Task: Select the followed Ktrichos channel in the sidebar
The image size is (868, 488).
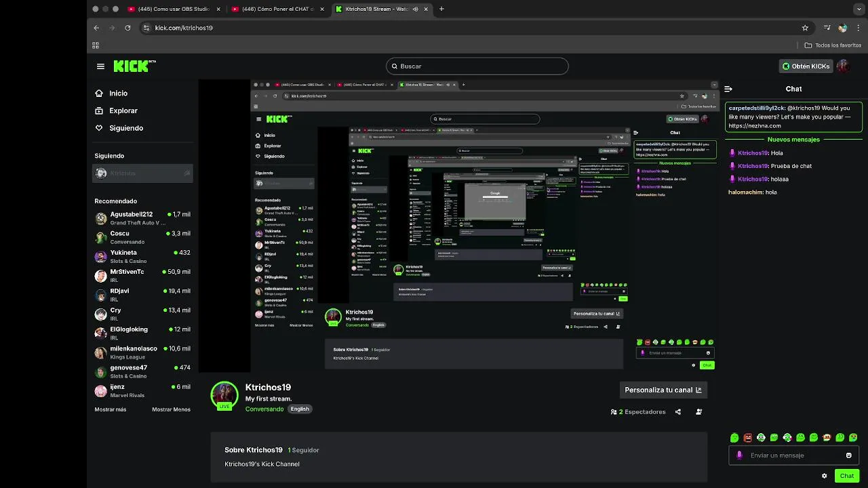Action: click(142, 174)
